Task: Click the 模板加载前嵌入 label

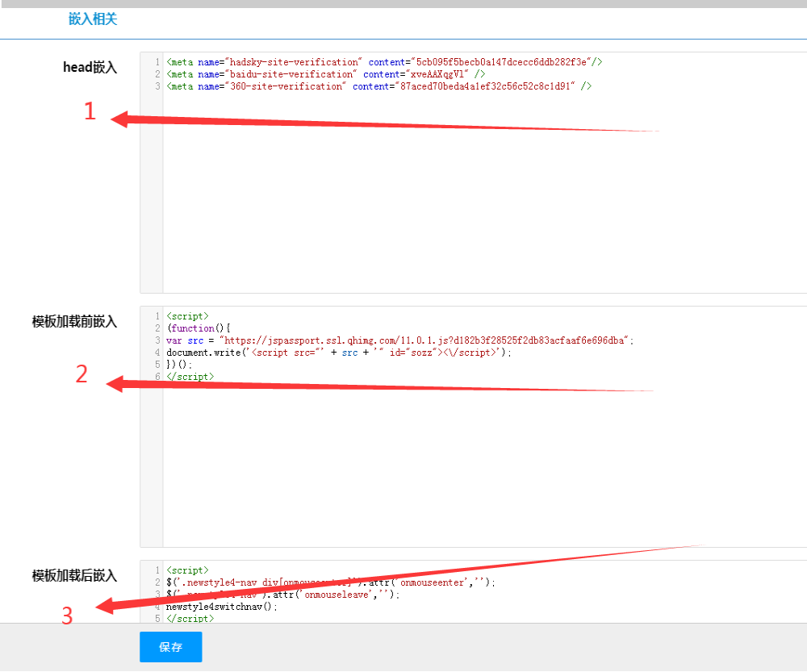Action: click(74, 322)
